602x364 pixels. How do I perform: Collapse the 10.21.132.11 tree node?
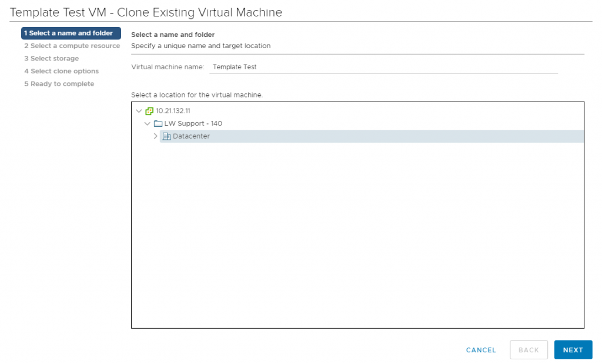139,110
